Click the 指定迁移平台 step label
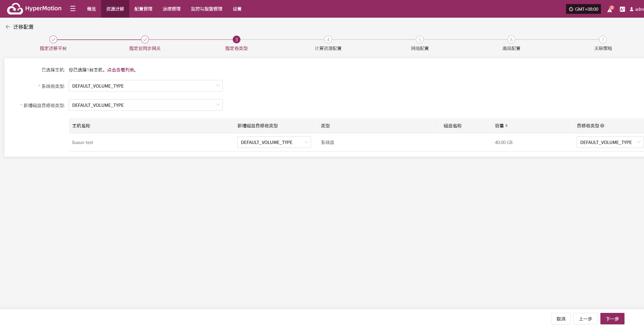The height and width of the screenshot is (328, 644). [x=53, y=48]
